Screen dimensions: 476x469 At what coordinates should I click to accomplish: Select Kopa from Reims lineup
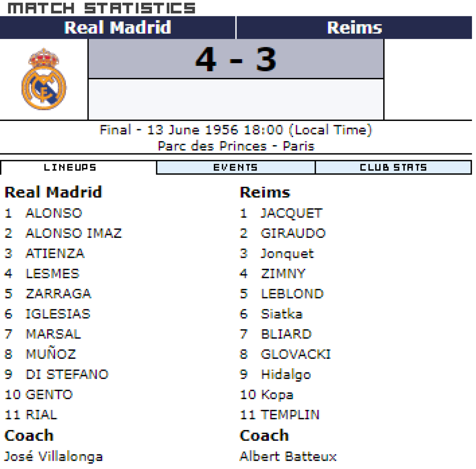[277, 394]
